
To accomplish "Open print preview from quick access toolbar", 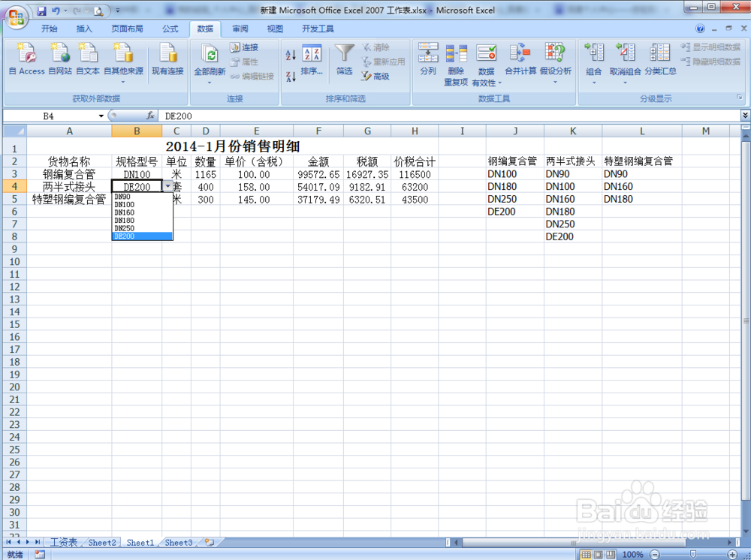I will point(98,11).
